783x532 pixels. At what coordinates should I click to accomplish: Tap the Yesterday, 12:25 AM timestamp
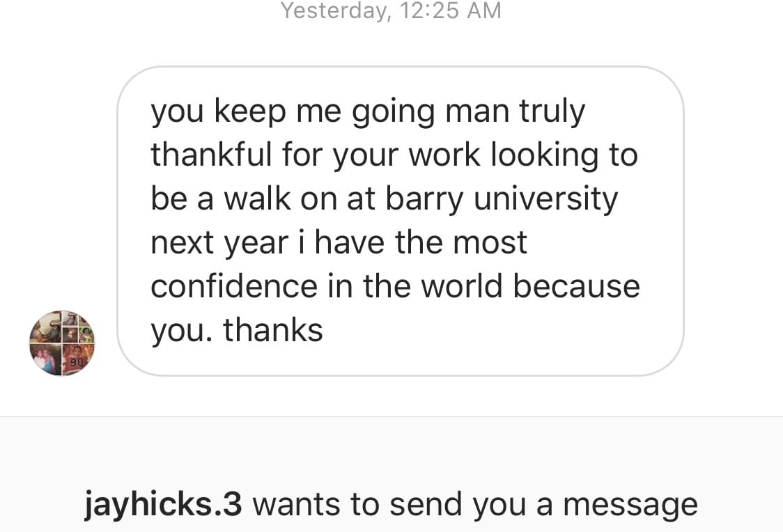391,10
